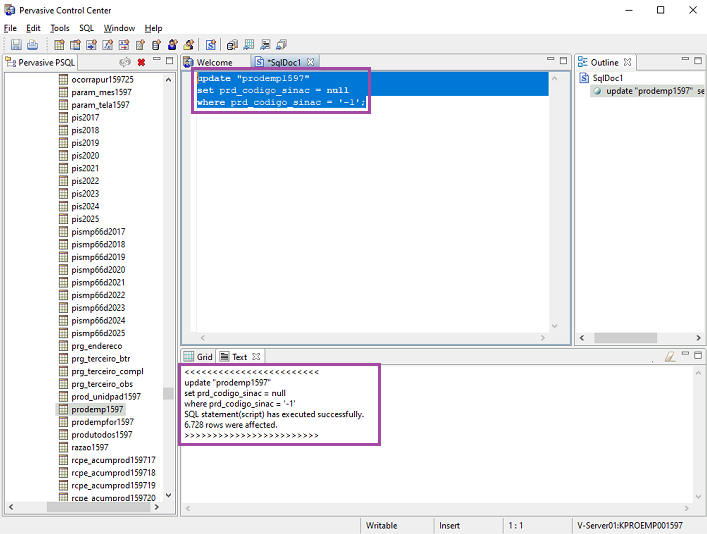Select the prodemp1597 table in tree

click(x=97, y=409)
